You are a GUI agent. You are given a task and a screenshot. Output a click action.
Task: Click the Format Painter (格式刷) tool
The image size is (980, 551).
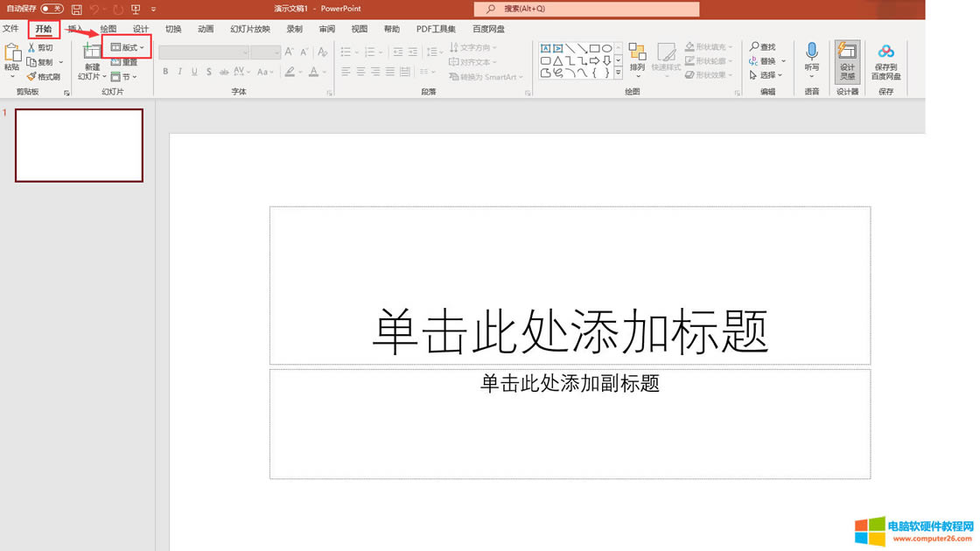(x=43, y=77)
